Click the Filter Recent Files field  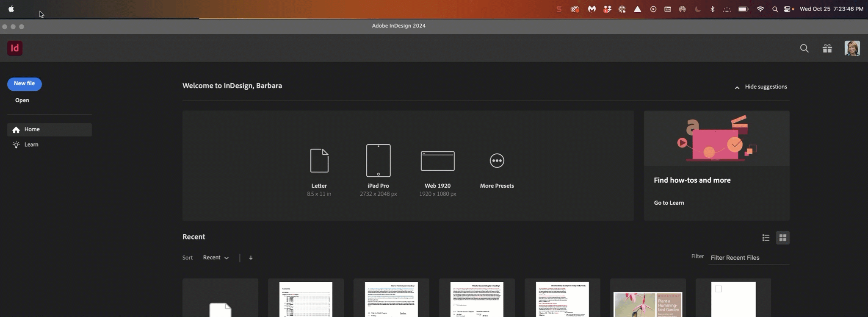(749, 258)
